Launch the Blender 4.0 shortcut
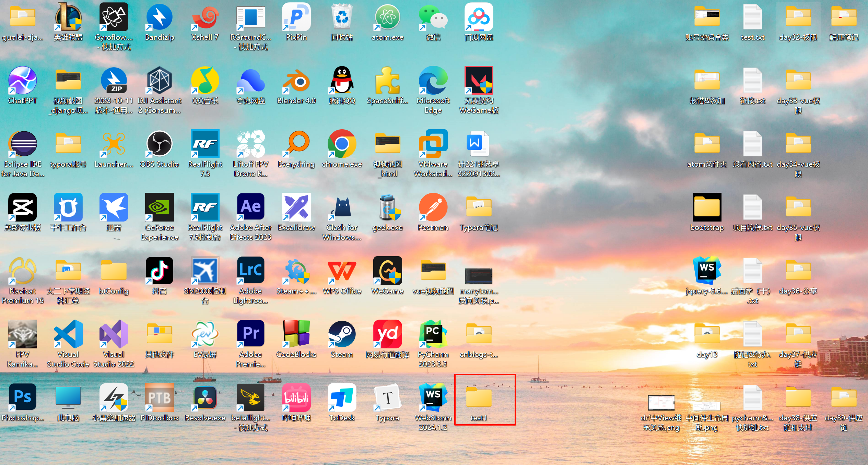Screen dimensions: 868x465 (x=296, y=81)
